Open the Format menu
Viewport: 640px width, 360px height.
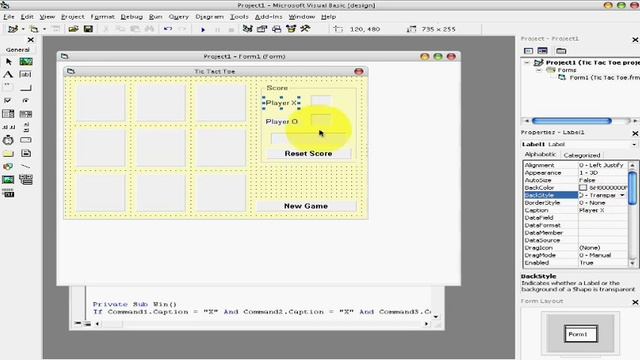pyautogui.click(x=102, y=17)
